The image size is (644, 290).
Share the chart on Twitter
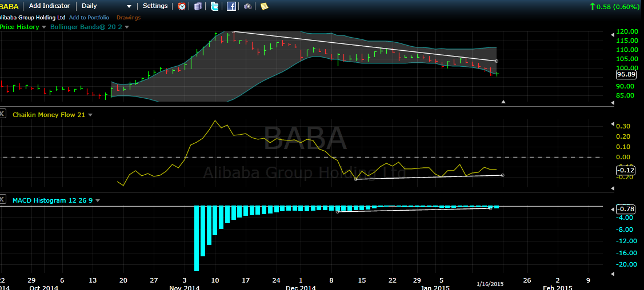pyautogui.click(x=214, y=6)
